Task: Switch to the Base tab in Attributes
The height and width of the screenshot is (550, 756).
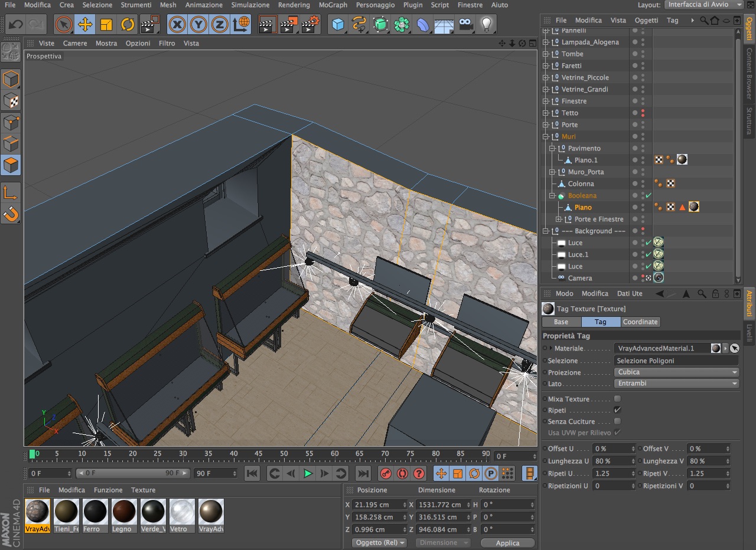Action: point(561,322)
